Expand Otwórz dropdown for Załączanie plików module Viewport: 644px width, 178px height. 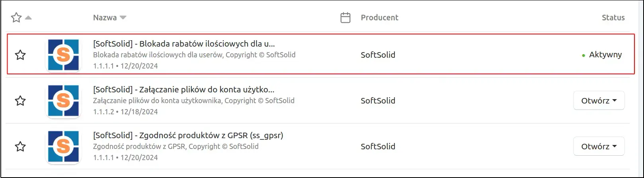click(599, 101)
